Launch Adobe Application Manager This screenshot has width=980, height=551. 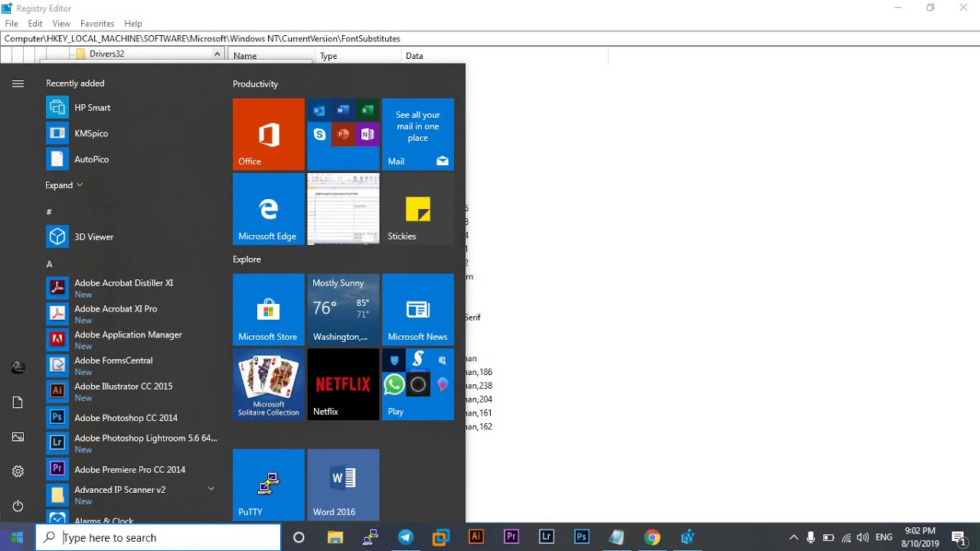click(132, 340)
